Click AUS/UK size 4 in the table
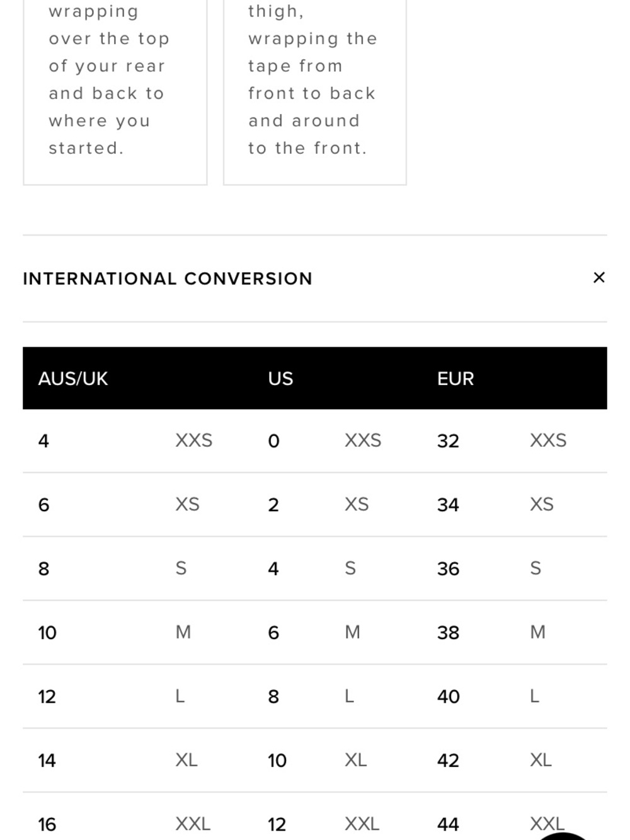The height and width of the screenshot is (840, 630). click(x=43, y=440)
